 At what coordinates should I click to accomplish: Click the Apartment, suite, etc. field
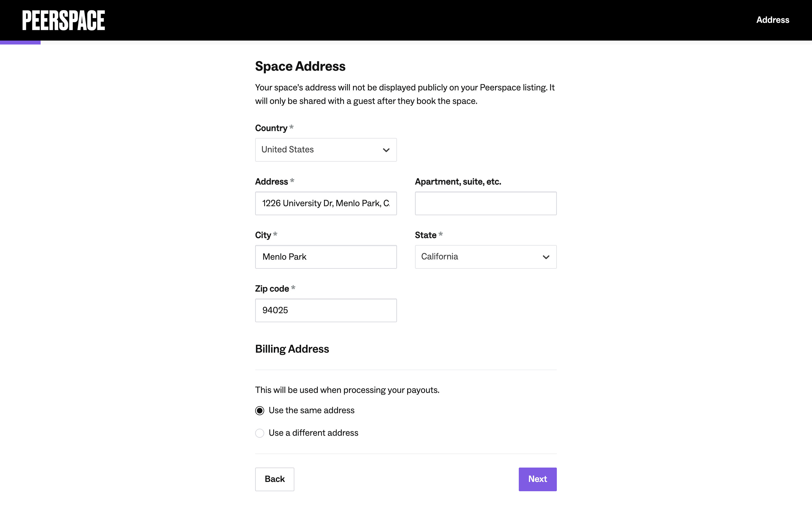(486, 204)
